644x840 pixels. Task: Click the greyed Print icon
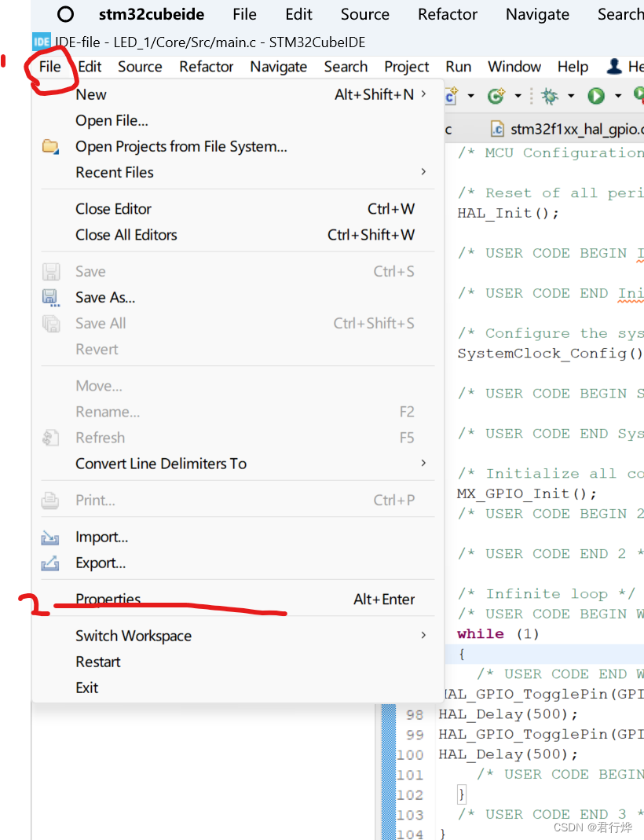pos(50,501)
